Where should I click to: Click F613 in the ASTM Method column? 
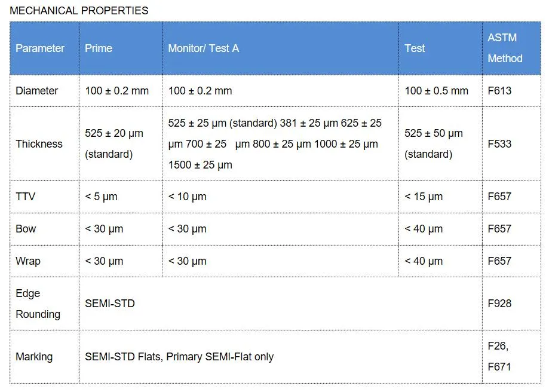(x=499, y=91)
